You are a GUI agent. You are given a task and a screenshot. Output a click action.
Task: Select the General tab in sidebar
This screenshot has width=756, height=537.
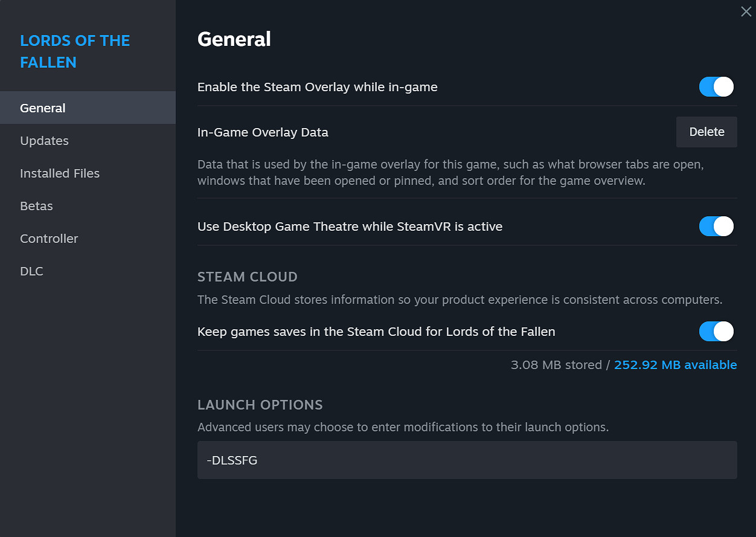[x=43, y=108]
